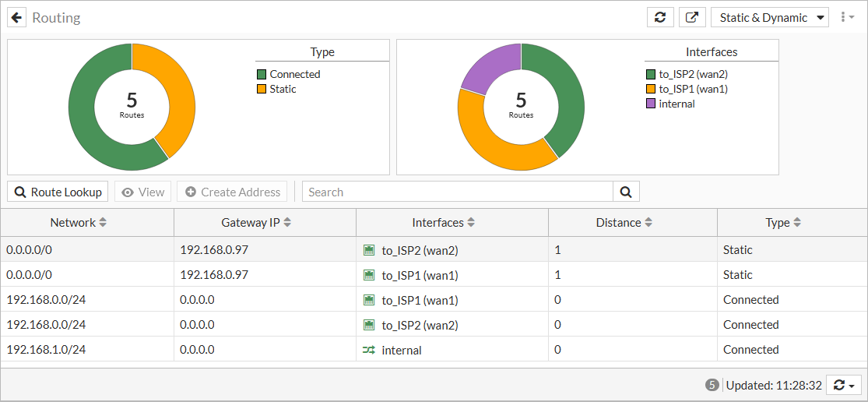
Task: Expand the auto-refresh dropdown at bottom right
Action: 844,385
